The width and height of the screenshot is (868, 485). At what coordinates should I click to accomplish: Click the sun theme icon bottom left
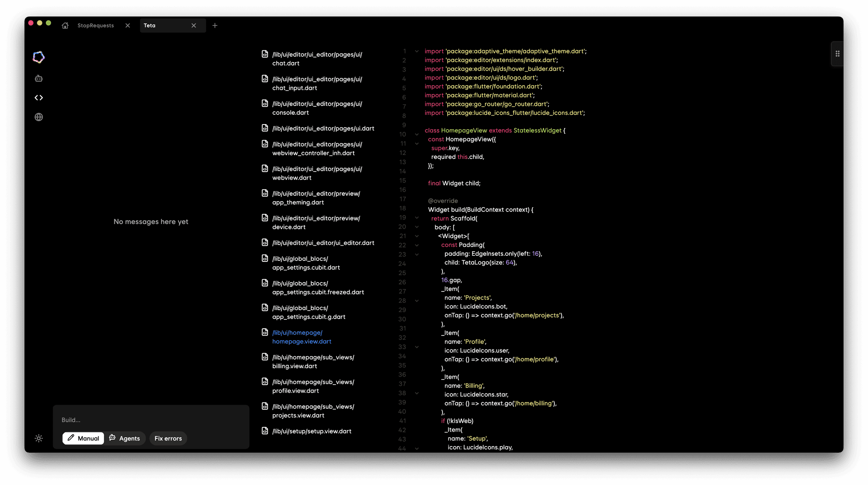tap(39, 438)
